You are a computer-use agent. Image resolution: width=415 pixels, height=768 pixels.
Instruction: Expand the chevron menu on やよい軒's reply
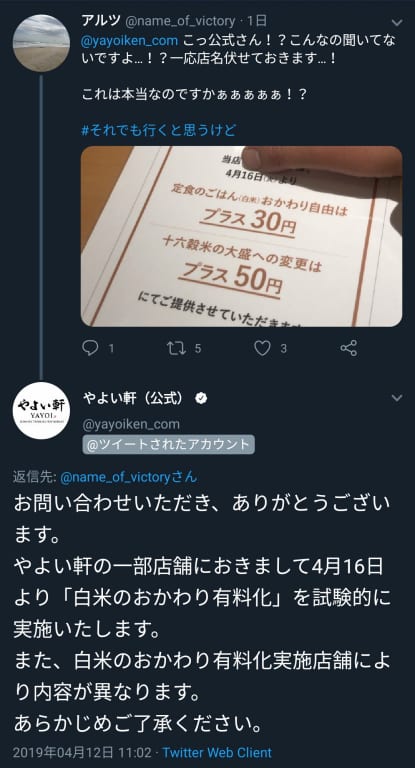[x=397, y=398]
